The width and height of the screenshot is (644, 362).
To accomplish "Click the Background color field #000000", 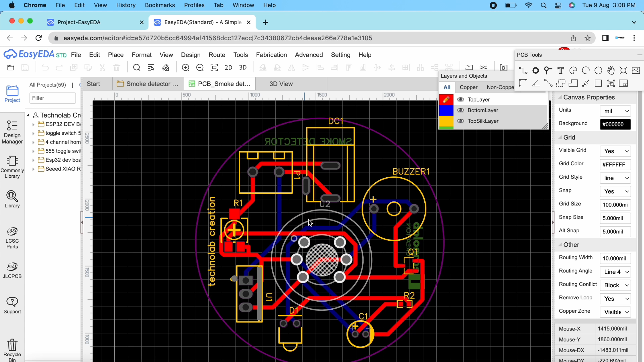I will (615, 124).
